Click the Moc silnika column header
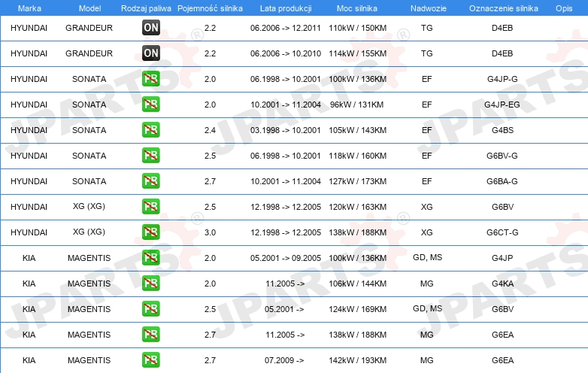This screenshot has height=373, width=588. 357,8
